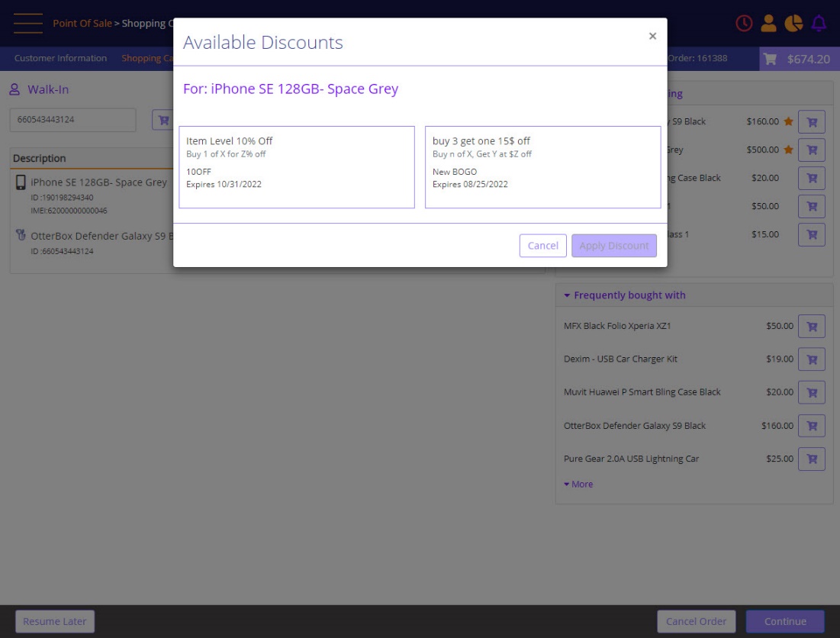Add Dexim USB Car Charger Kit to cart

pyautogui.click(x=812, y=359)
